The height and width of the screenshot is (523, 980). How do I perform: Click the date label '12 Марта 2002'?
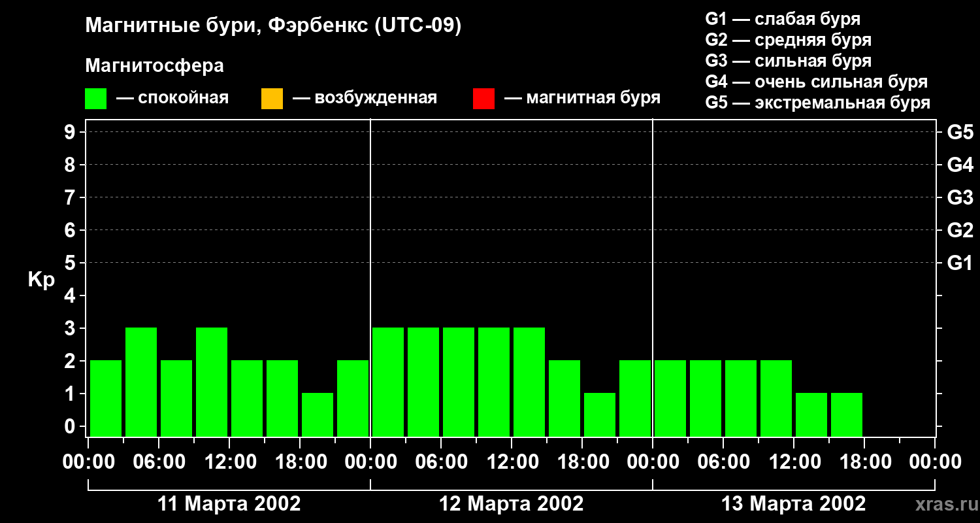512,504
